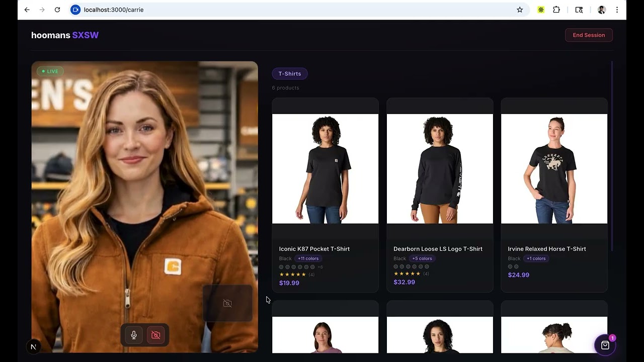This screenshot has width=644, height=362.
Task: Click the star rating on Iconic K87 card
Action: point(292,275)
